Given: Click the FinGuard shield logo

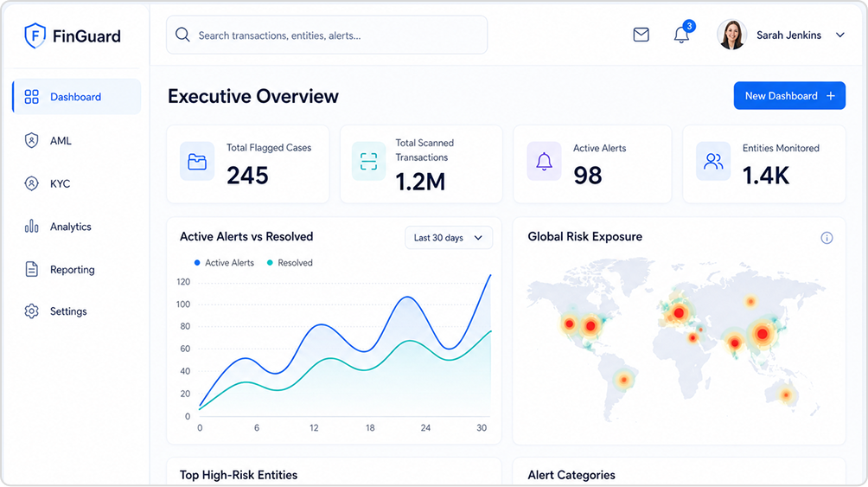Looking at the screenshot, I should coord(35,36).
